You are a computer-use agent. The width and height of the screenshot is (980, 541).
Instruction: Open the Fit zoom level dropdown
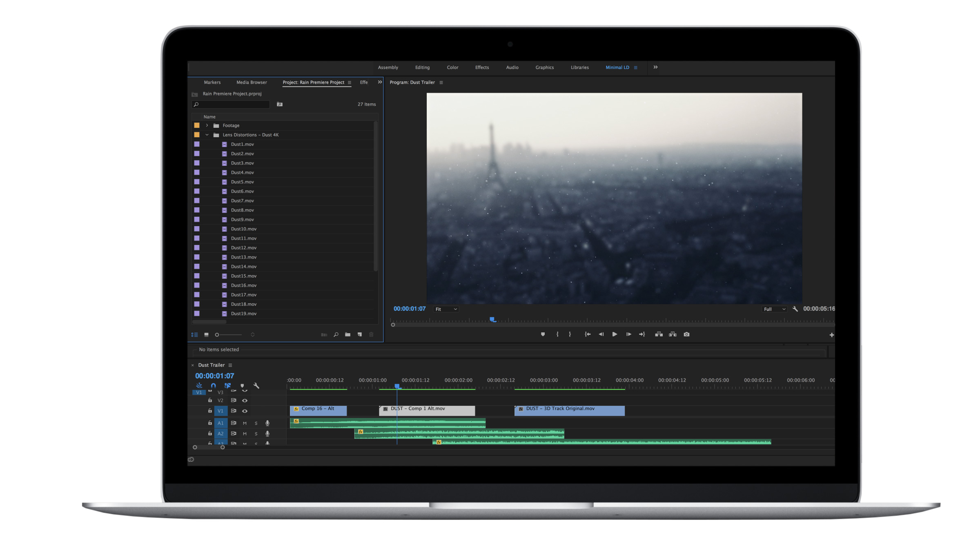pyautogui.click(x=446, y=309)
